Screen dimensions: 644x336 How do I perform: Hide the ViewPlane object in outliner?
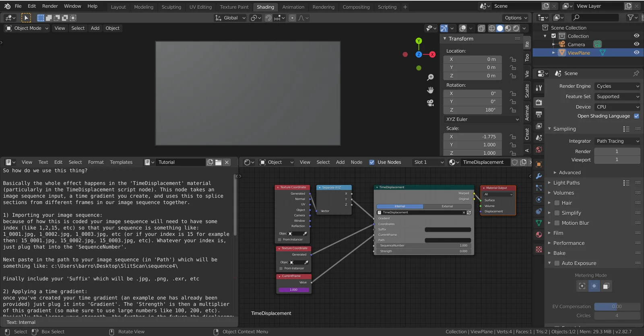tap(636, 53)
